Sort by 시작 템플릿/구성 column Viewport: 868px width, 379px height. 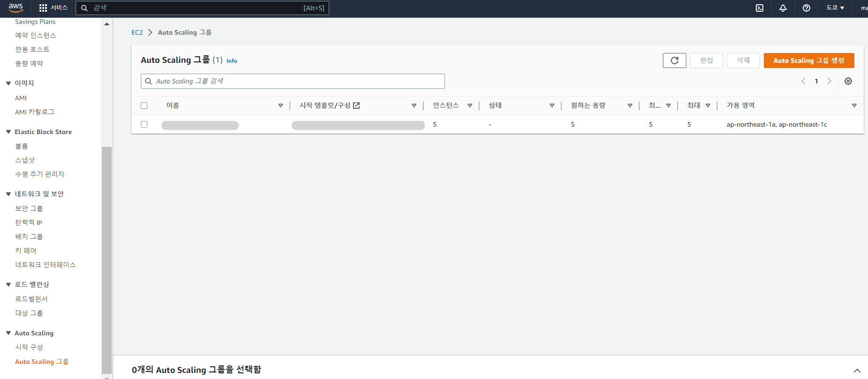click(414, 106)
